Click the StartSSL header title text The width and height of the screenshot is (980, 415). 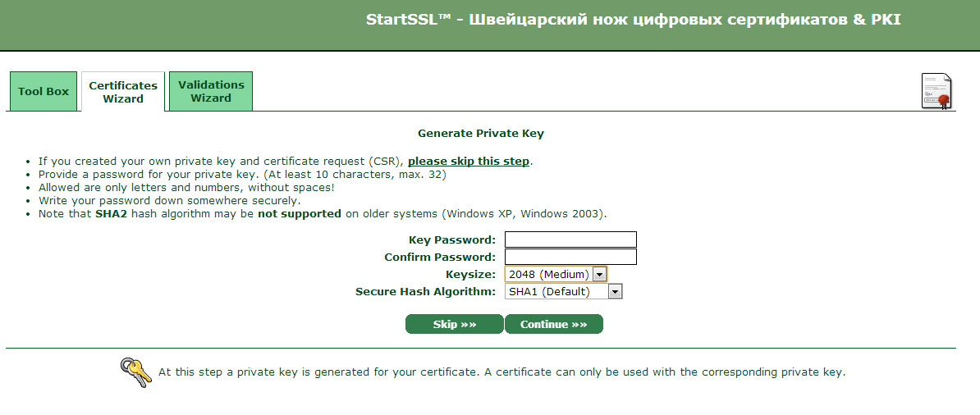click(633, 20)
